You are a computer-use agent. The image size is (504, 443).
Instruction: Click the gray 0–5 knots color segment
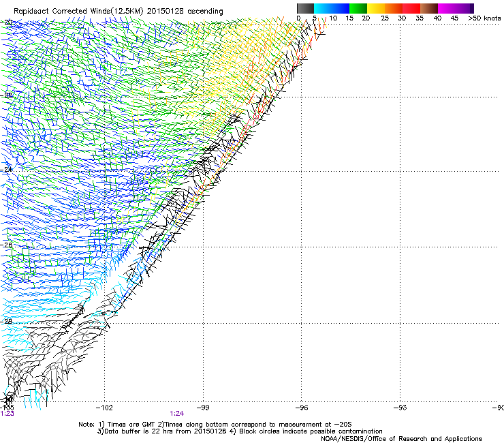tap(305, 8)
